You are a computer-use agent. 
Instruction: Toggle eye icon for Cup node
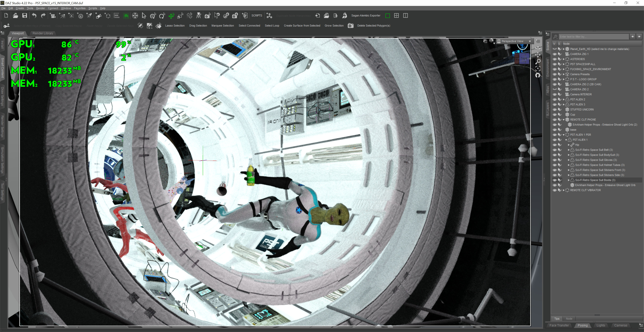pos(554,114)
